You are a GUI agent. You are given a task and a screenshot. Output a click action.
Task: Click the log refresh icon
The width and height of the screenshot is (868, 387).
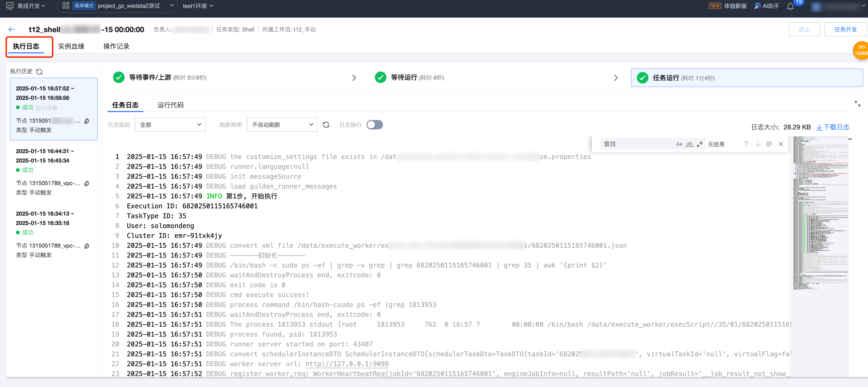(326, 125)
